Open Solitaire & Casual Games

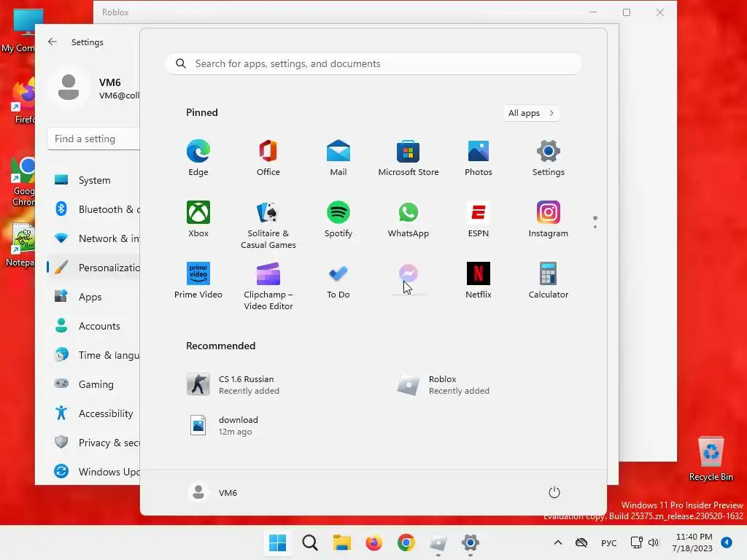click(x=268, y=225)
